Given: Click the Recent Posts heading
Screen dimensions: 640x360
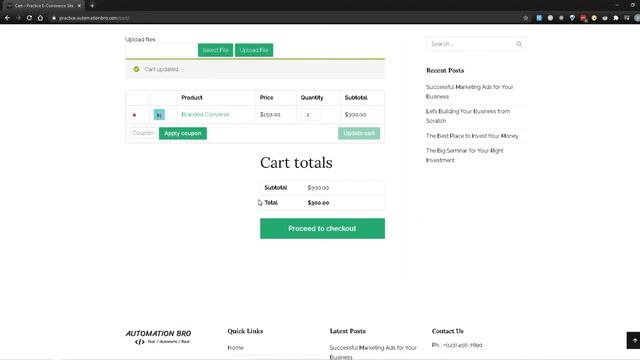Looking at the screenshot, I should pos(445,71).
